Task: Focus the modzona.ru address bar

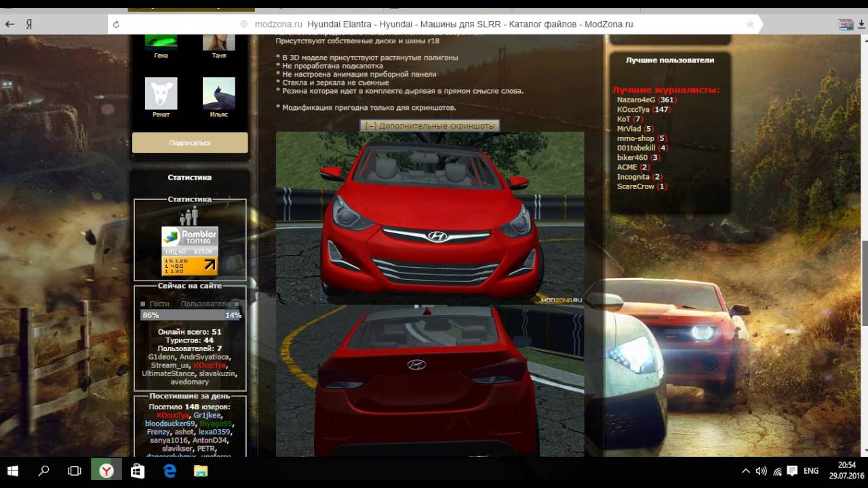Action: tap(433, 24)
